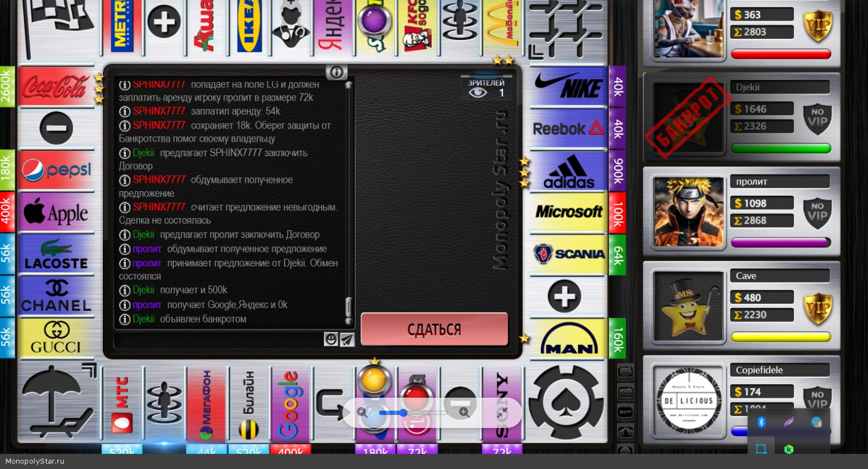Select the Reebok property cell
Image resolution: width=868 pixels, height=469 pixels.
pos(568,128)
